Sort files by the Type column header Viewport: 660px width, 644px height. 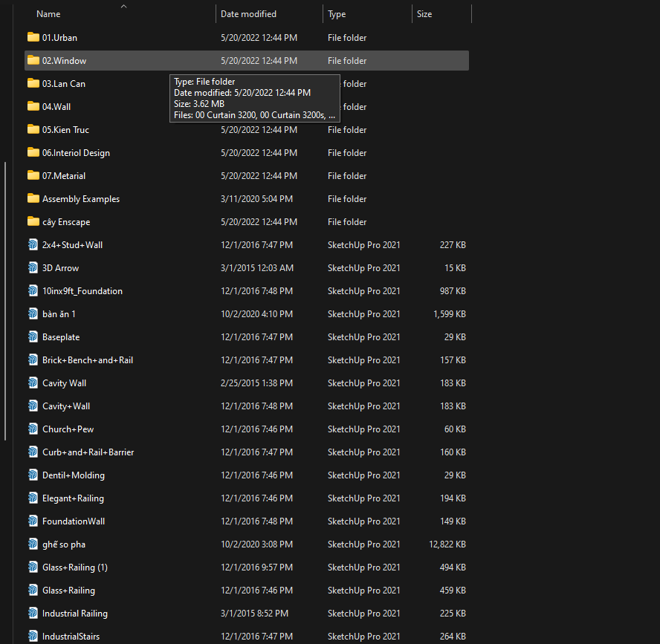[336, 14]
